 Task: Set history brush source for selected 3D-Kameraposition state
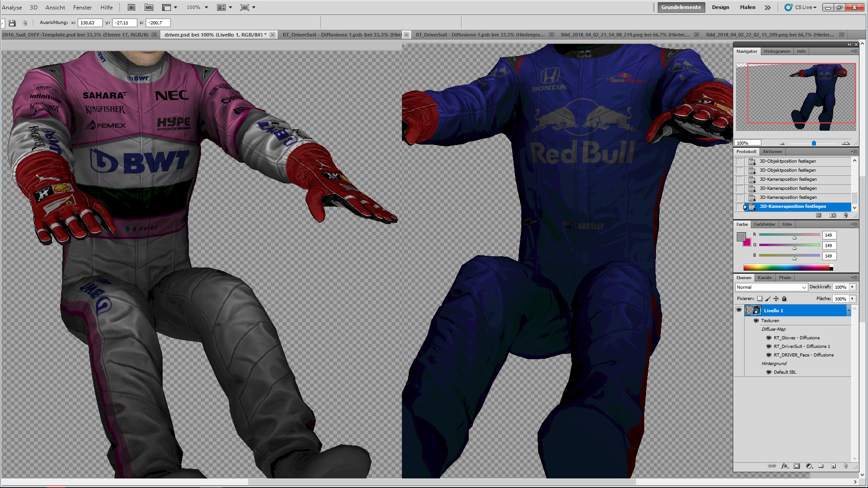click(740, 207)
